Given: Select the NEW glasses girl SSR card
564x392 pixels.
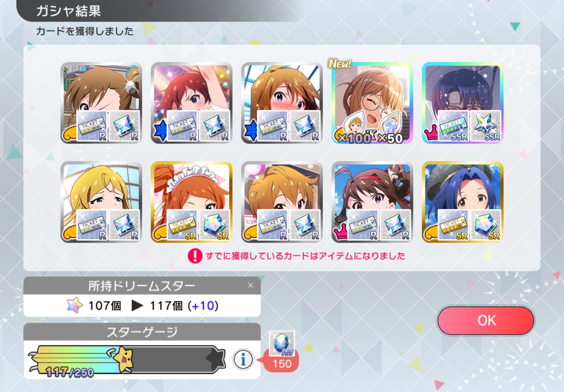Looking at the screenshot, I should 372,103.
